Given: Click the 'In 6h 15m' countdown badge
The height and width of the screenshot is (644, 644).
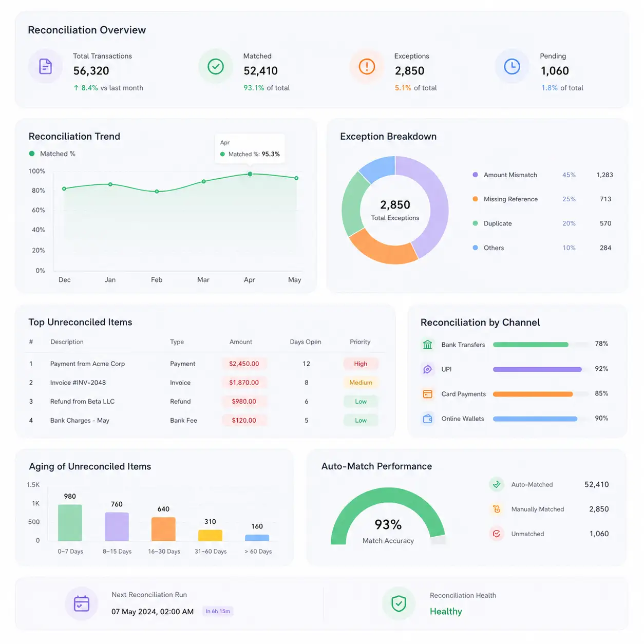Looking at the screenshot, I should 218,611.
